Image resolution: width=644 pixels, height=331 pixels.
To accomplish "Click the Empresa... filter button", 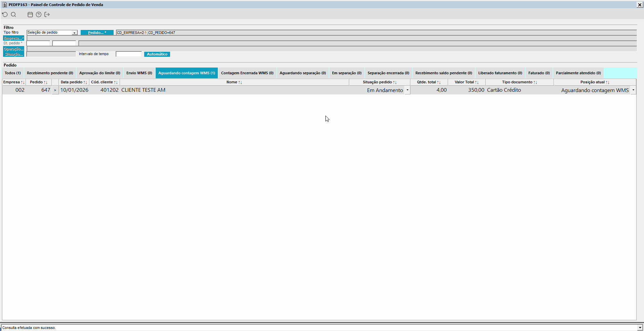I will (x=13, y=38).
